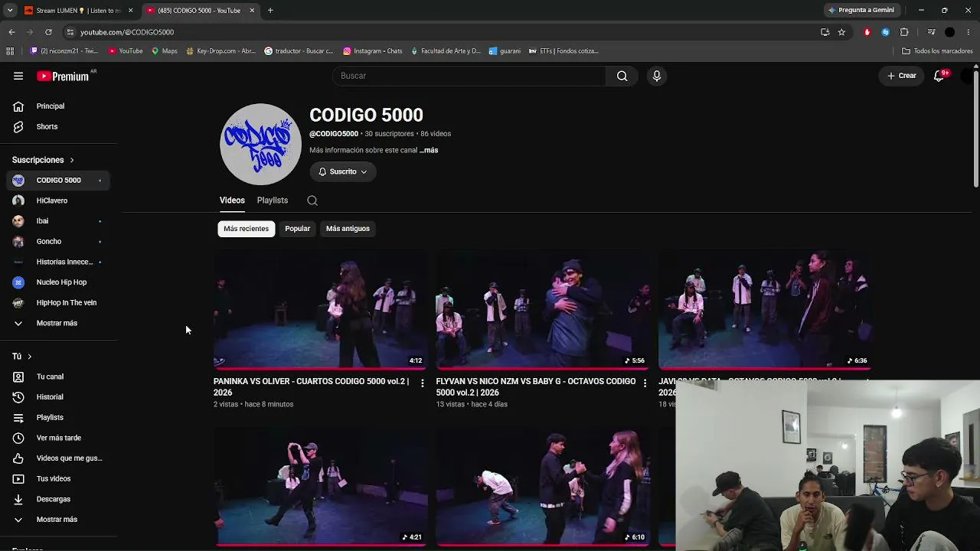Viewport: 980px width, 551px height.
Task: Open options menu for PANINKA VS OLIVER video
Action: (x=422, y=383)
